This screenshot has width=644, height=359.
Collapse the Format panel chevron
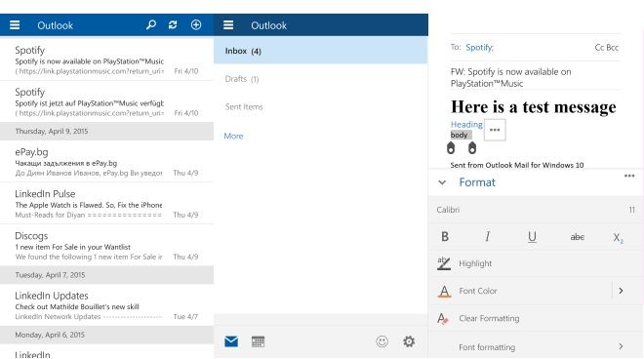(442, 182)
